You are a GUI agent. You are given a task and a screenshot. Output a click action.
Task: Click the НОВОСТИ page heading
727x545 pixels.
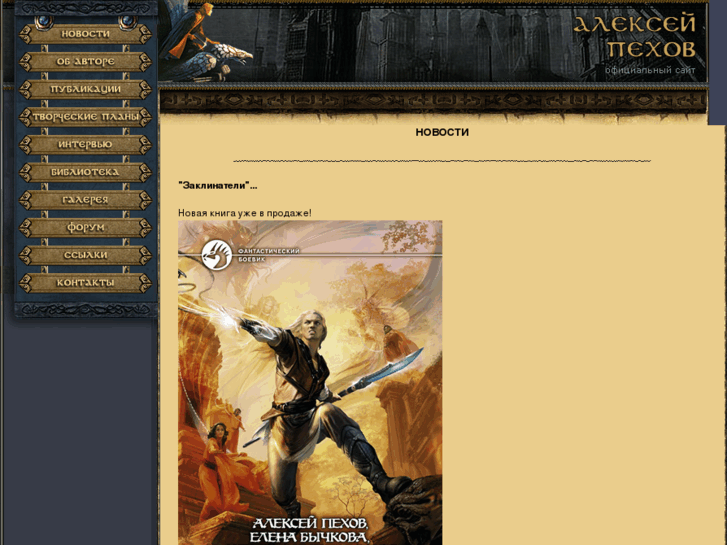[442, 132]
